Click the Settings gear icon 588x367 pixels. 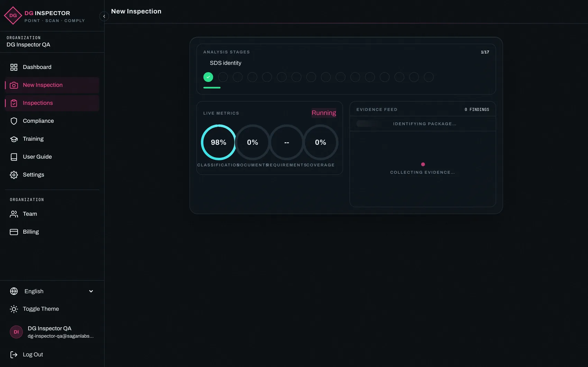coord(14,175)
